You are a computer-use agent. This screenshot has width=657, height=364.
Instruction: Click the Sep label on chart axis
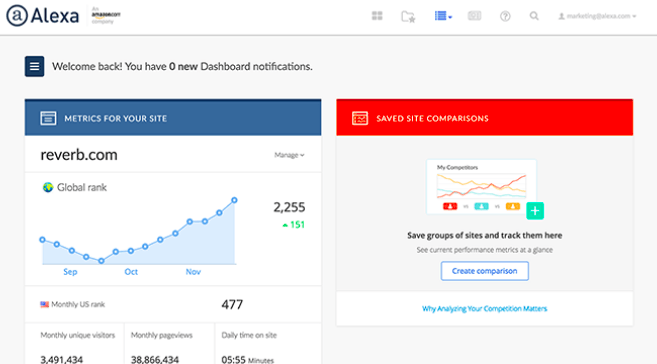(70, 272)
